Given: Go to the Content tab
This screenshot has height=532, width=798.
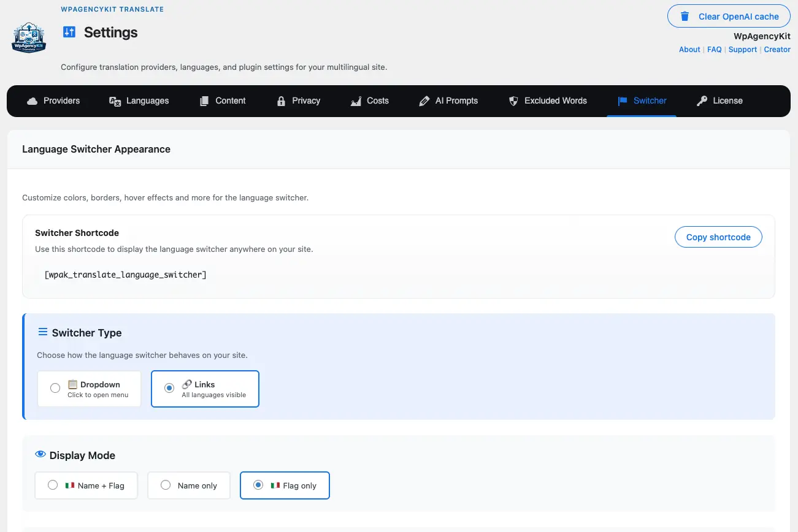Looking at the screenshot, I should pyautogui.click(x=223, y=101).
